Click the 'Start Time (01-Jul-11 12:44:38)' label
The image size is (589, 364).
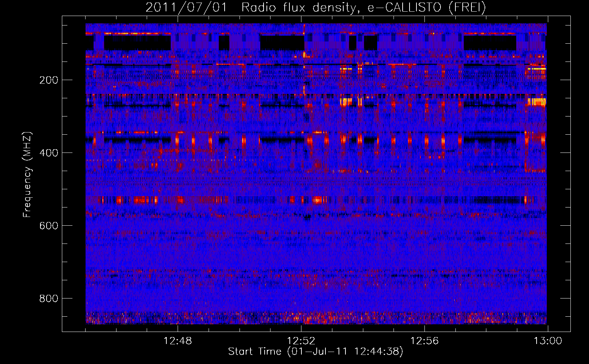click(316, 352)
